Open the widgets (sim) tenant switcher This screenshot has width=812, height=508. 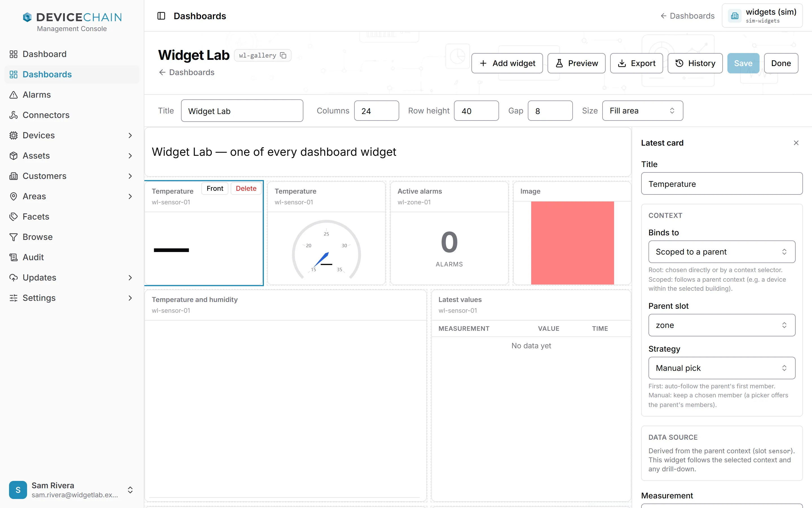click(762, 16)
